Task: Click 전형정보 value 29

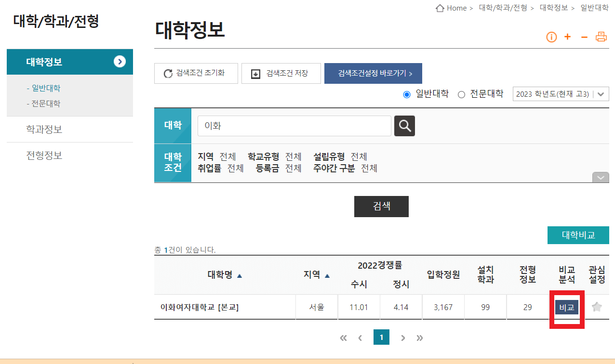Action: 528,307
